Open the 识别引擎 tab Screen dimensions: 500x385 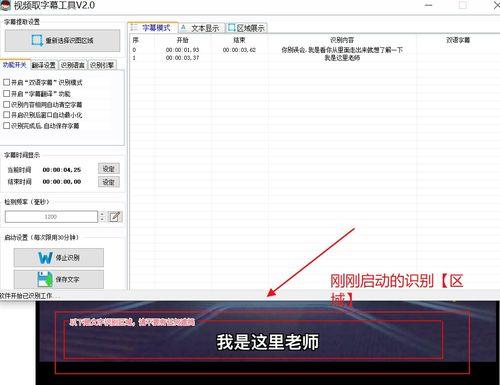(102, 65)
